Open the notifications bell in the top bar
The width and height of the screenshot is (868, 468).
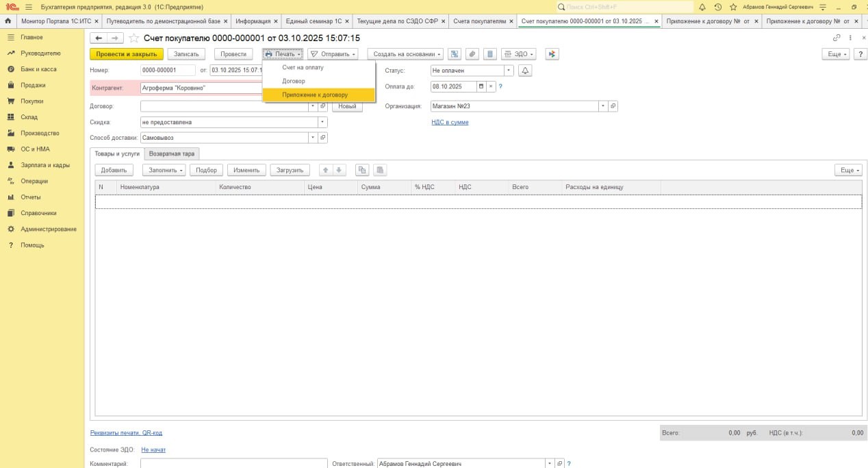point(702,7)
